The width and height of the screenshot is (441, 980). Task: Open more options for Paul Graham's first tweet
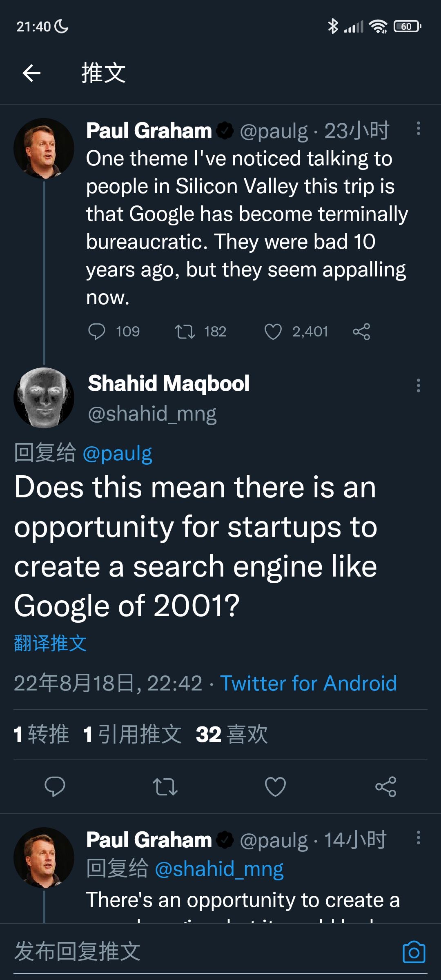point(418,129)
